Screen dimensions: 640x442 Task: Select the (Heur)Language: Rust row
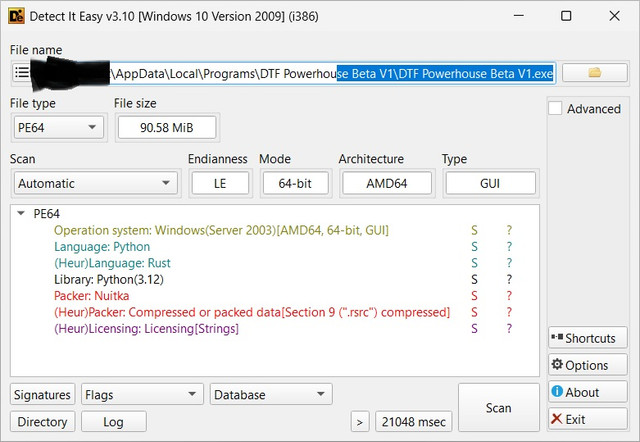pos(112,263)
